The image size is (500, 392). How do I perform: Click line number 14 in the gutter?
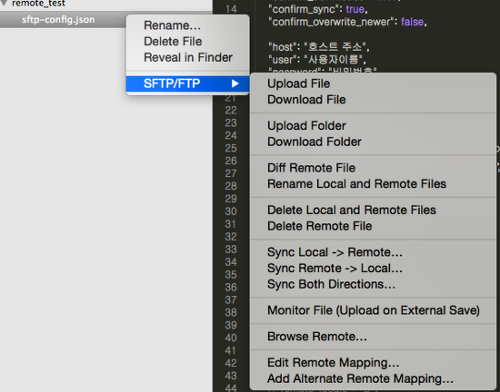231,9
